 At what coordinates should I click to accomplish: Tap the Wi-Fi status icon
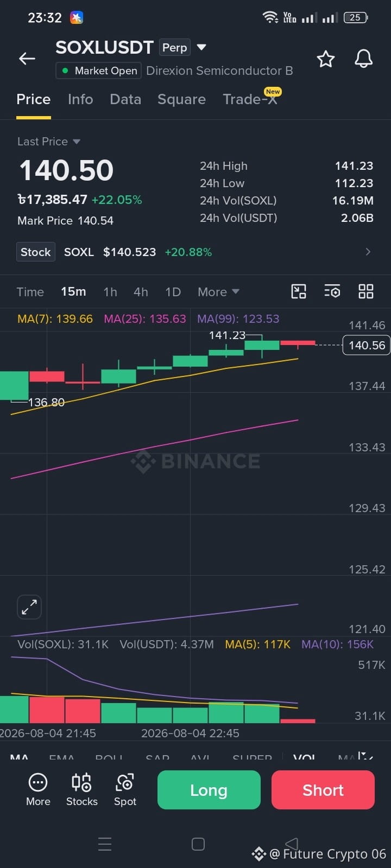270,17
